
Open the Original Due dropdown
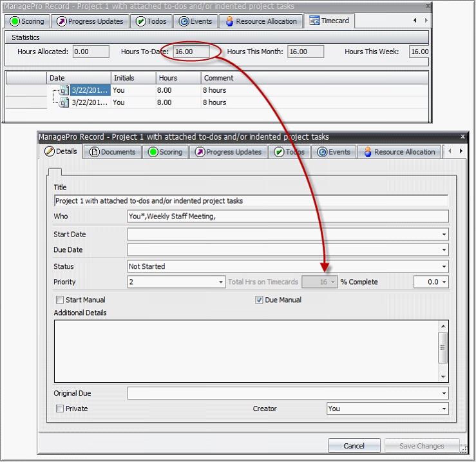(444, 393)
